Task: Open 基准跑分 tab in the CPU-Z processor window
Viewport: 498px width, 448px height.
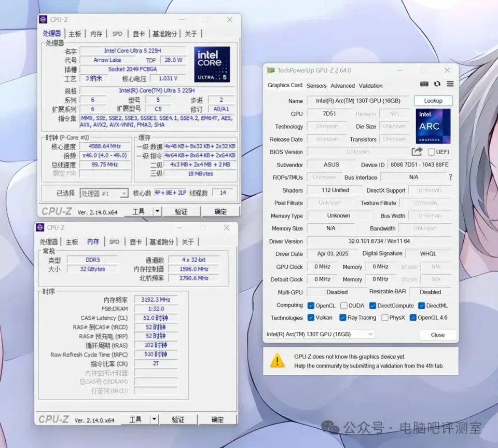Action: pos(164,34)
